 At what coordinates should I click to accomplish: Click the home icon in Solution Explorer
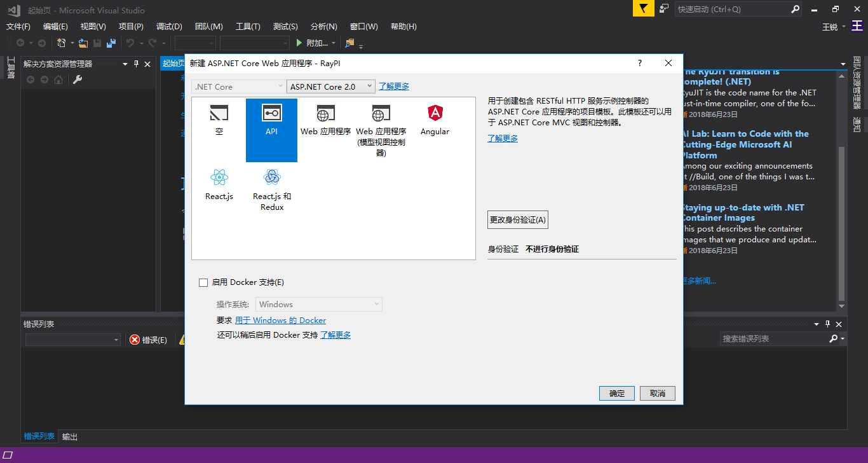click(58, 79)
